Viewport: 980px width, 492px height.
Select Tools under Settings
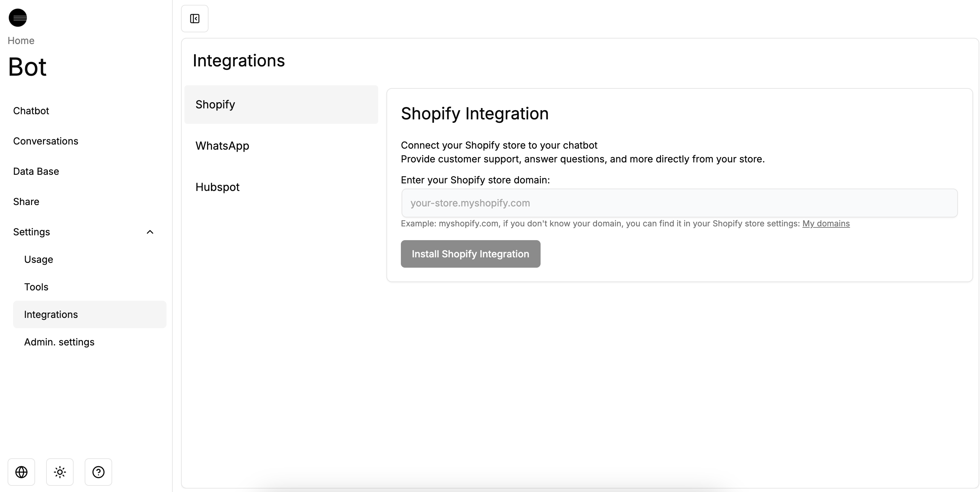(x=36, y=287)
